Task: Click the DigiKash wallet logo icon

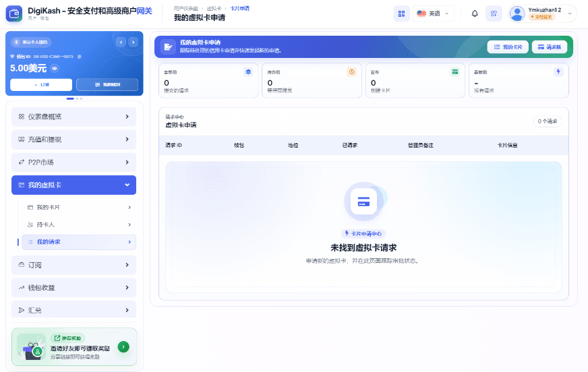Action: pyautogui.click(x=14, y=14)
